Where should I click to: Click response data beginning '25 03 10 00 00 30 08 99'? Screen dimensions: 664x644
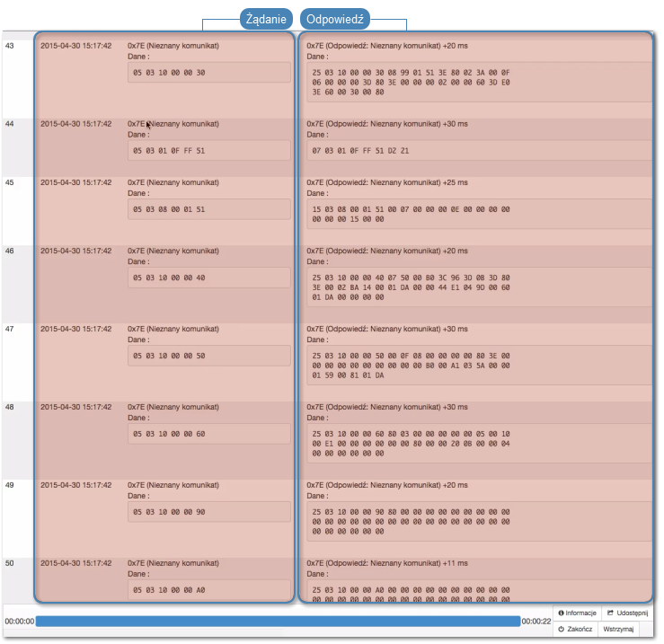(x=479, y=82)
